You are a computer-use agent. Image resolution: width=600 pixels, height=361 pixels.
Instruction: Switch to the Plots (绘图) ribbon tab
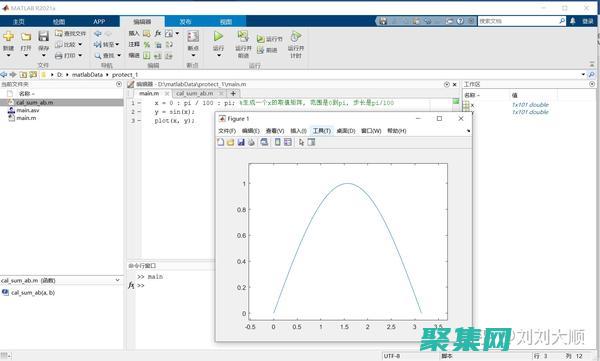click(x=59, y=22)
